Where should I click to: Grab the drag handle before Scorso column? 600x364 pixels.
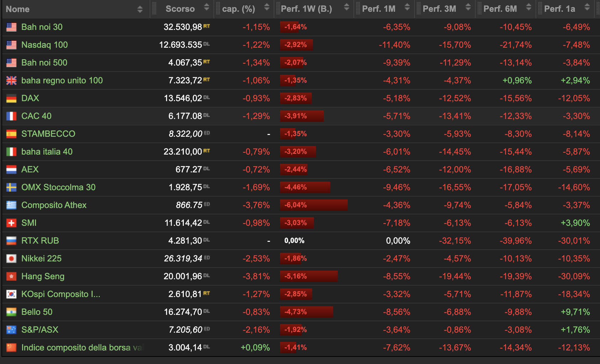pos(154,9)
